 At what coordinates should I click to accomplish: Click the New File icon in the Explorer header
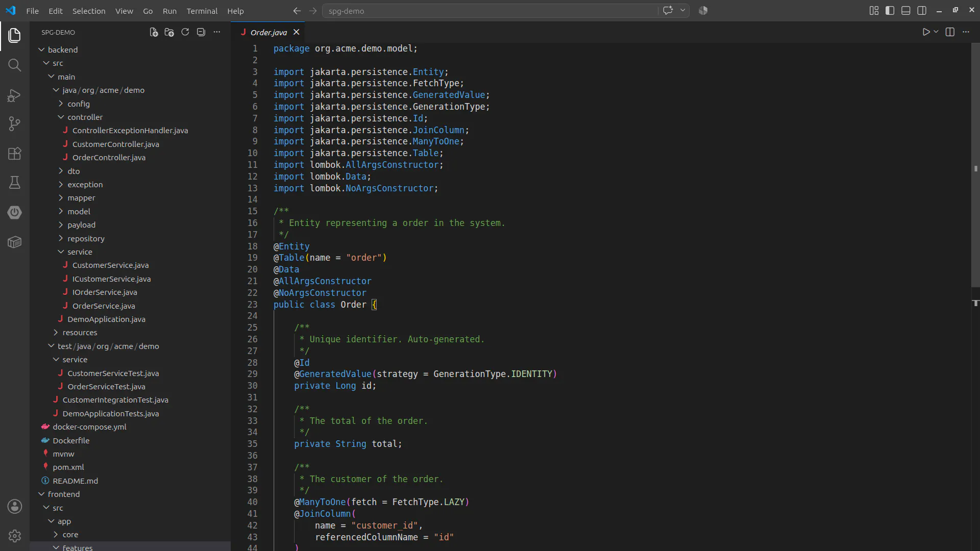(154, 32)
